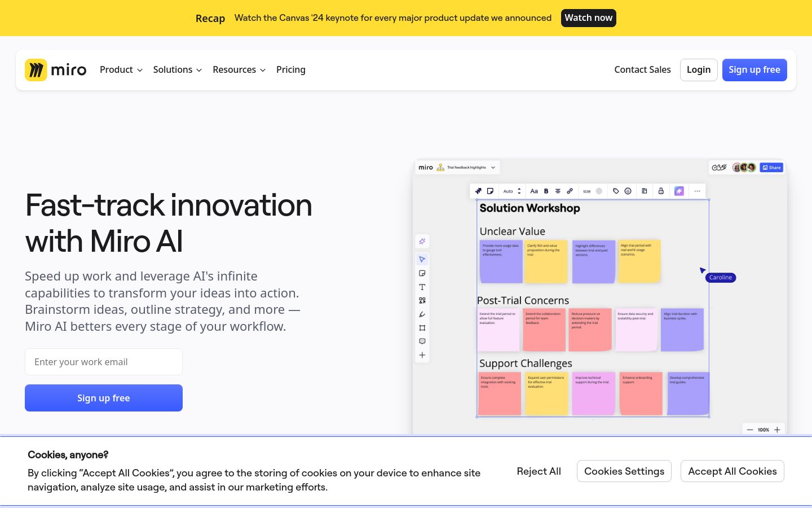Expand the Trial feedback highlights board title dropdown

493,168
